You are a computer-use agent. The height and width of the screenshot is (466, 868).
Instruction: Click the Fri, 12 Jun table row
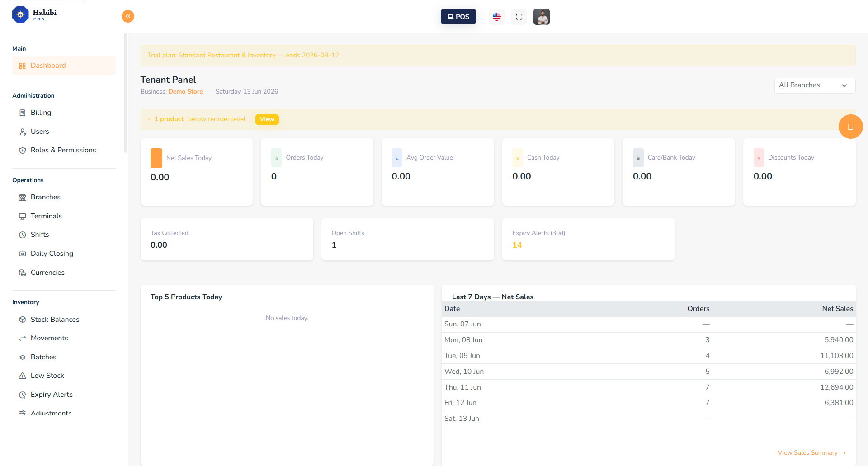pos(649,403)
